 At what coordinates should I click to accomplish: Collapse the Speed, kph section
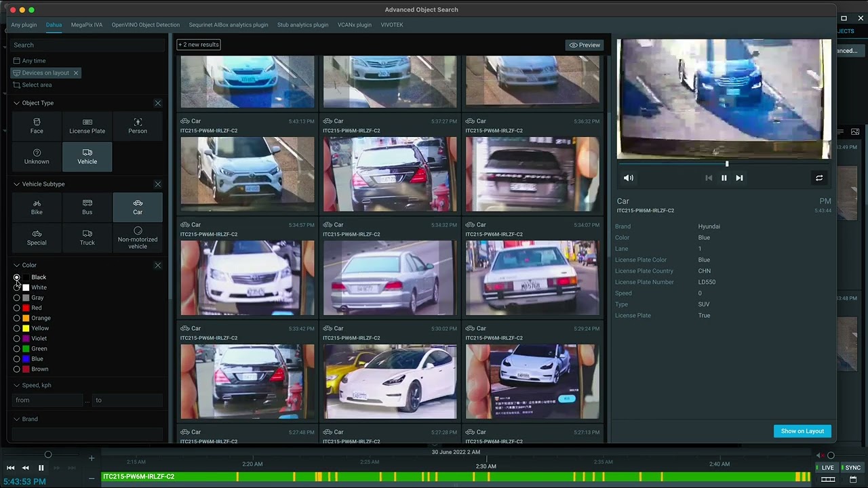16,385
